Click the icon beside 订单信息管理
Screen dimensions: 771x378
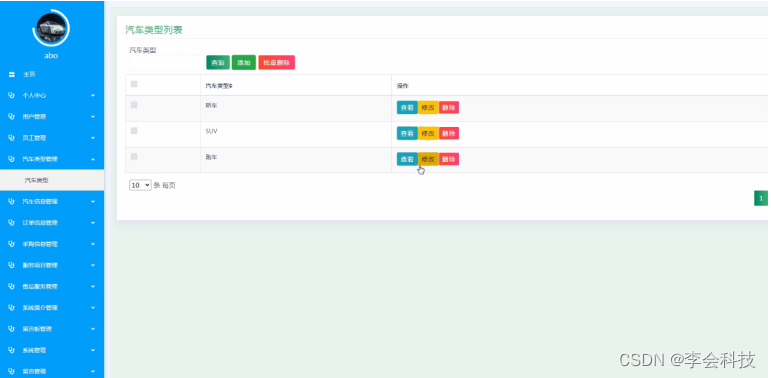[12, 223]
